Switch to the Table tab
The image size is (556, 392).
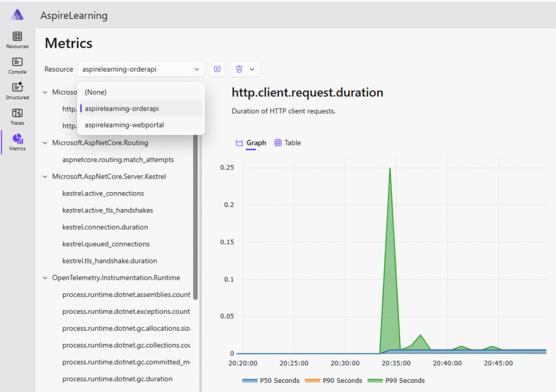288,143
